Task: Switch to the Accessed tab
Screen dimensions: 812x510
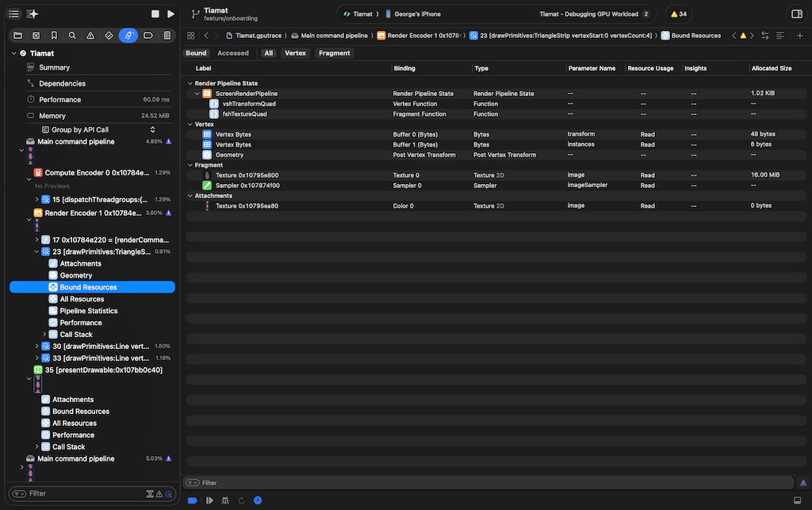Action: pyautogui.click(x=232, y=53)
